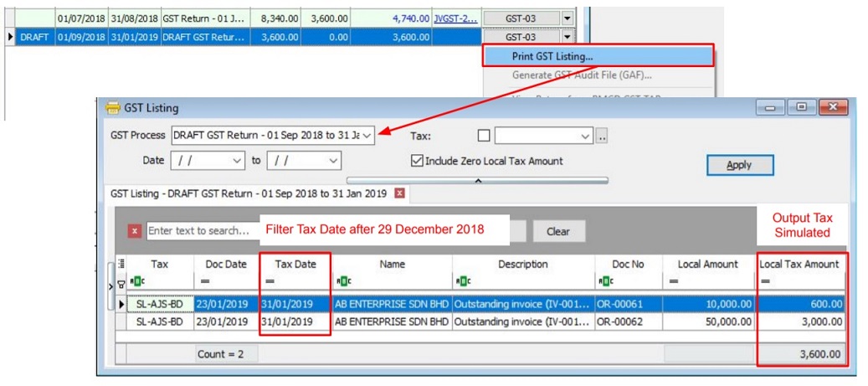Select the OR-00061 doc number cell

point(629,304)
